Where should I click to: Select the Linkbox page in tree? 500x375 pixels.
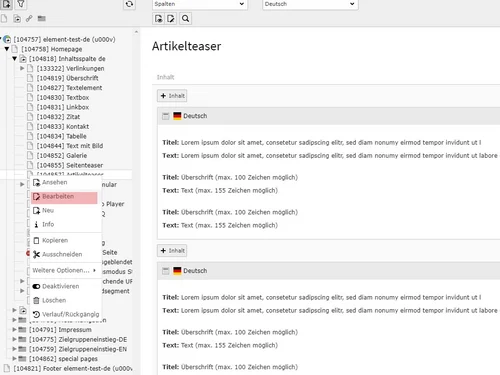tap(63, 107)
